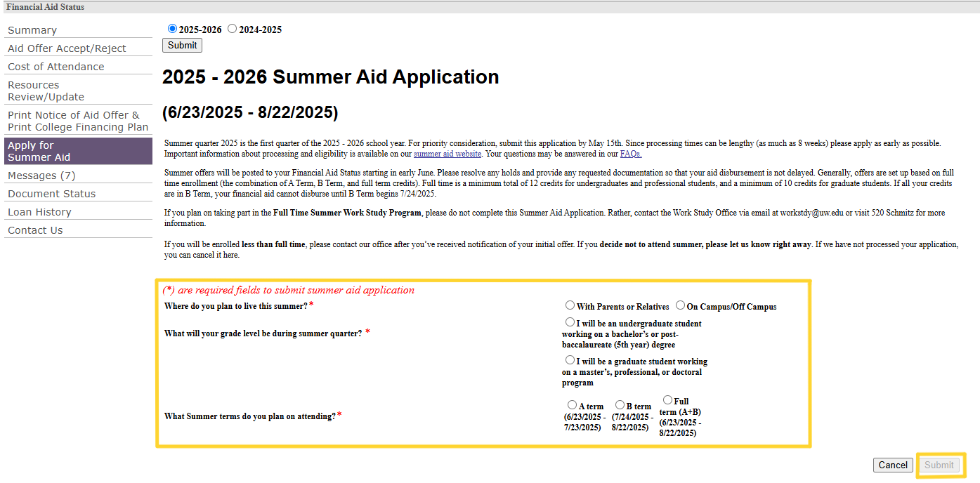Select the undergraduate student grade level option
This screenshot has width=980, height=483.
(570, 322)
